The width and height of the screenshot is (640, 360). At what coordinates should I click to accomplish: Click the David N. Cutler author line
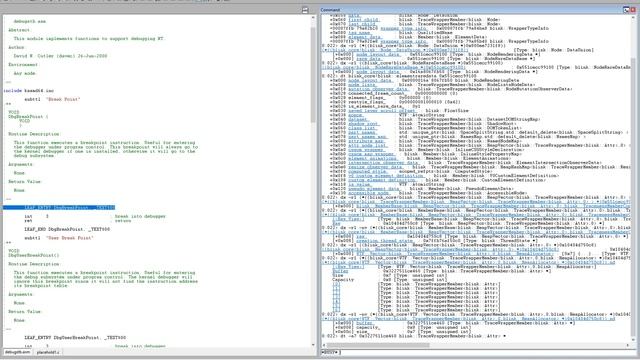point(60,56)
